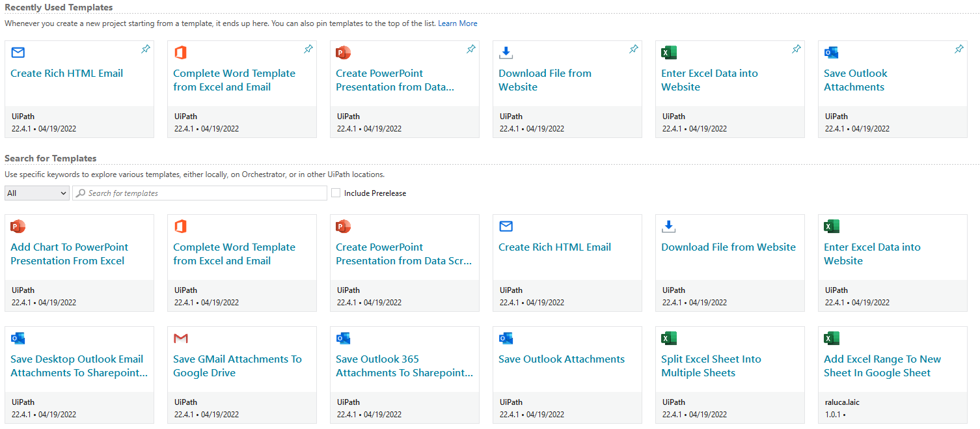Enable the Include Prerelease checkbox

click(x=336, y=193)
